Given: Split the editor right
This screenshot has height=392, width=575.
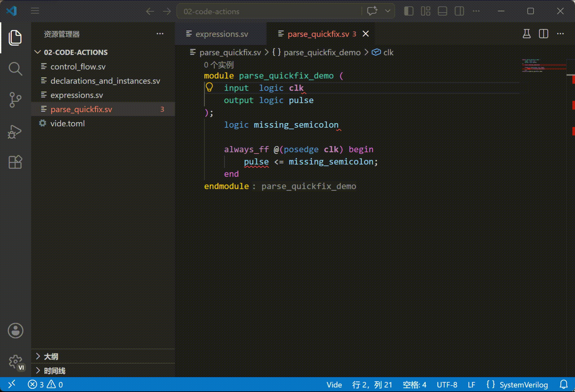Looking at the screenshot, I should pyautogui.click(x=544, y=34).
